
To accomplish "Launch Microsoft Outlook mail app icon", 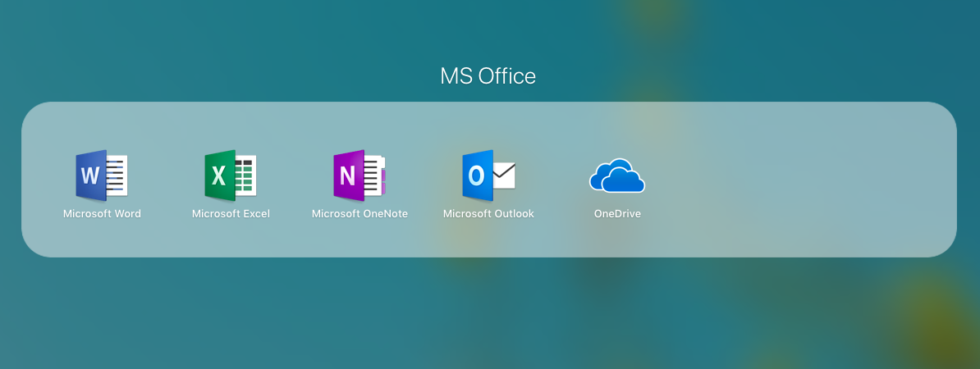I will pos(488,175).
